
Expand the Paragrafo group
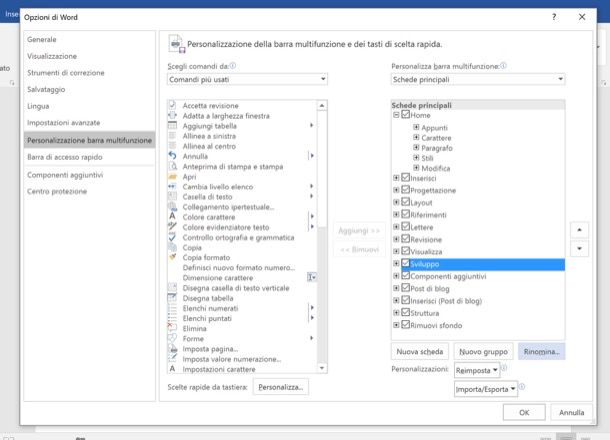click(x=416, y=147)
